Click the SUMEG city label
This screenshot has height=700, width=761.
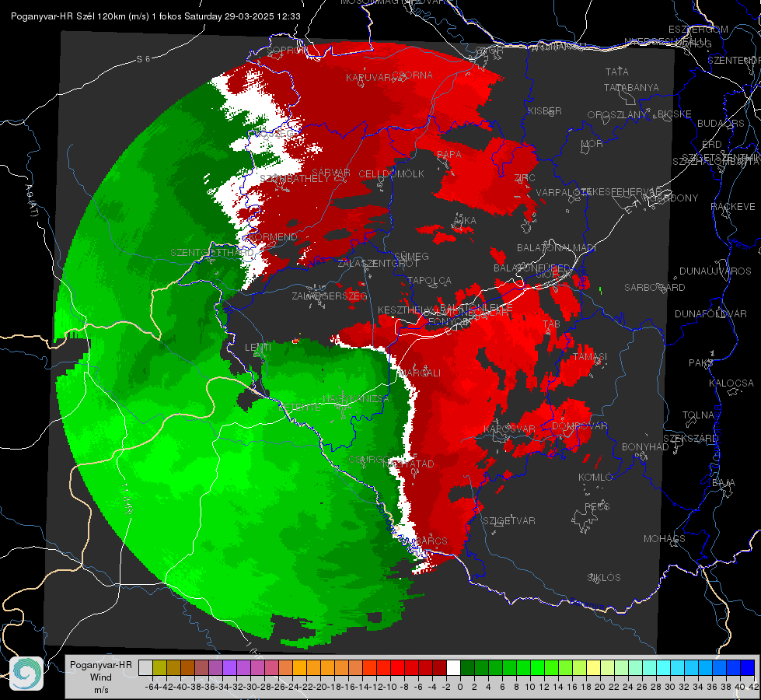pos(411,256)
